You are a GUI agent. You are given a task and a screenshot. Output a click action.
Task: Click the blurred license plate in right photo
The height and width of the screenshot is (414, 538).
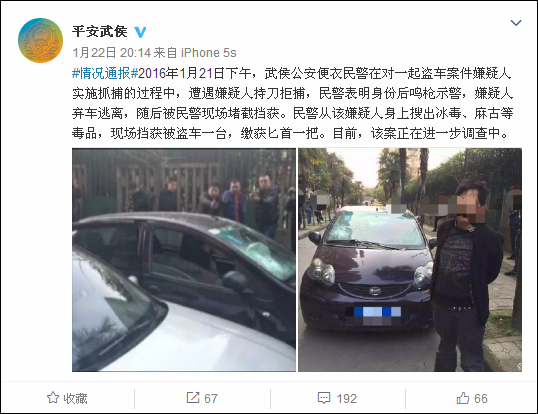377,316
